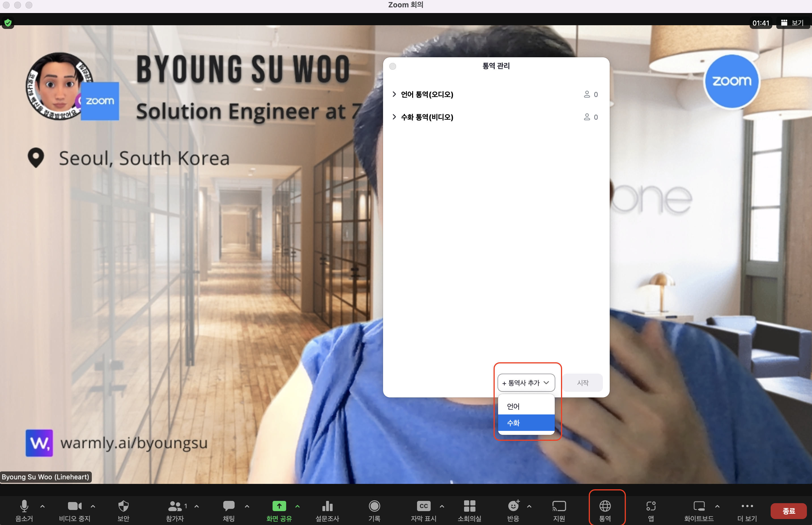Image resolution: width=812 pixels, height=525 pixels.
Task: Open 보기 view options at top
Action: point(793,23)
